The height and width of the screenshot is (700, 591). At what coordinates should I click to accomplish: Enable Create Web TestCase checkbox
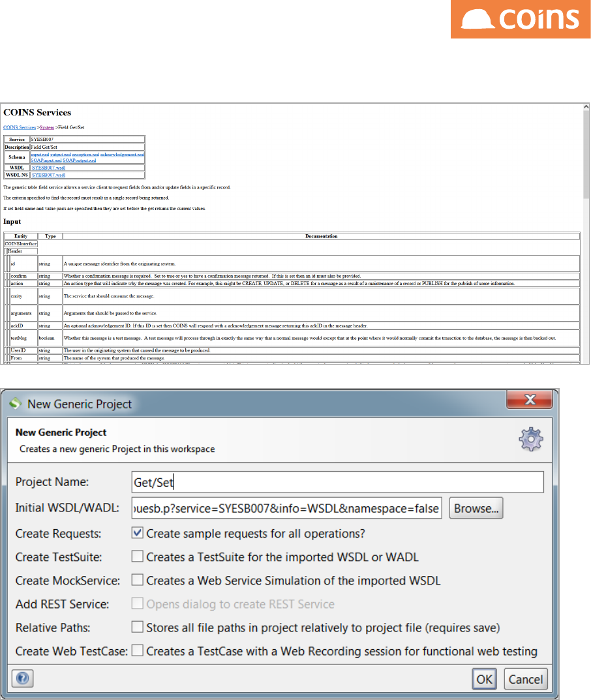point(138,650)
